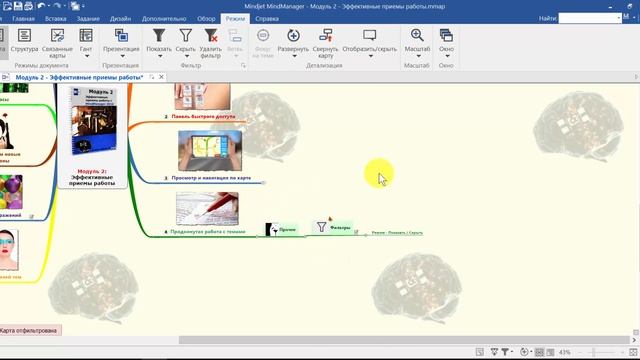This screenshot has width=640, height=360.
Task: Click the filter indicator icon in status bar
Action: click(x=494, y=352)
